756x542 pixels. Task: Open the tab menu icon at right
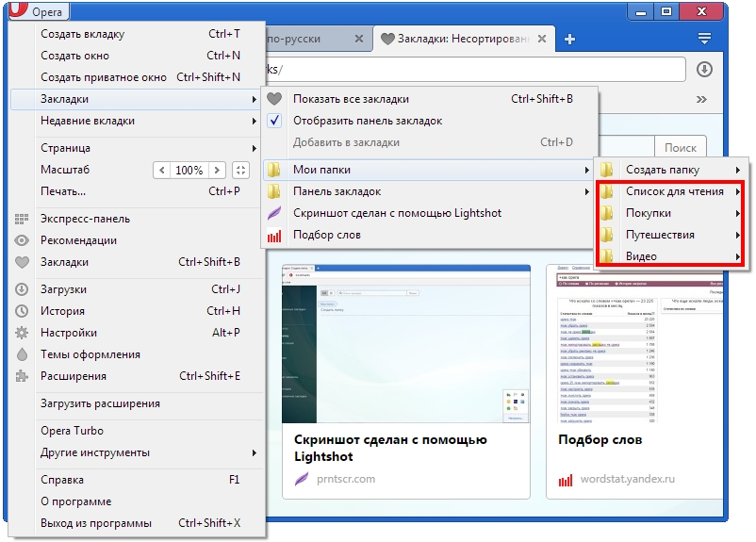704,38
